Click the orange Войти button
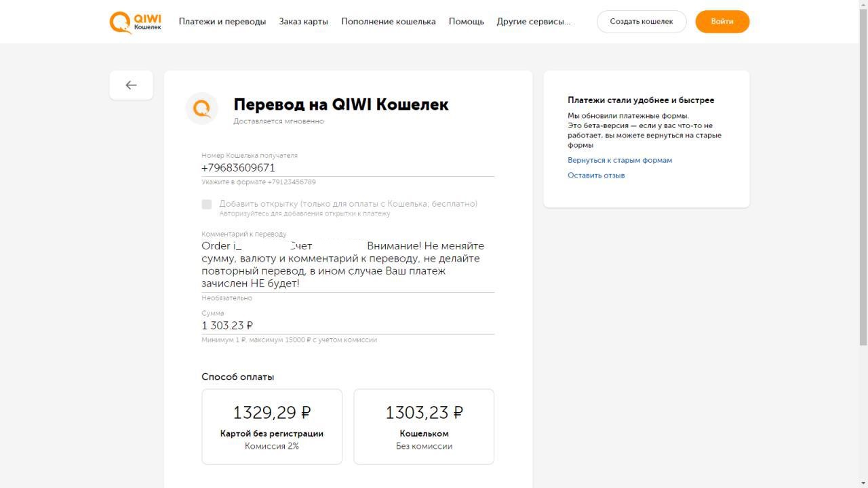868x488 pixels. click(722, 22)
